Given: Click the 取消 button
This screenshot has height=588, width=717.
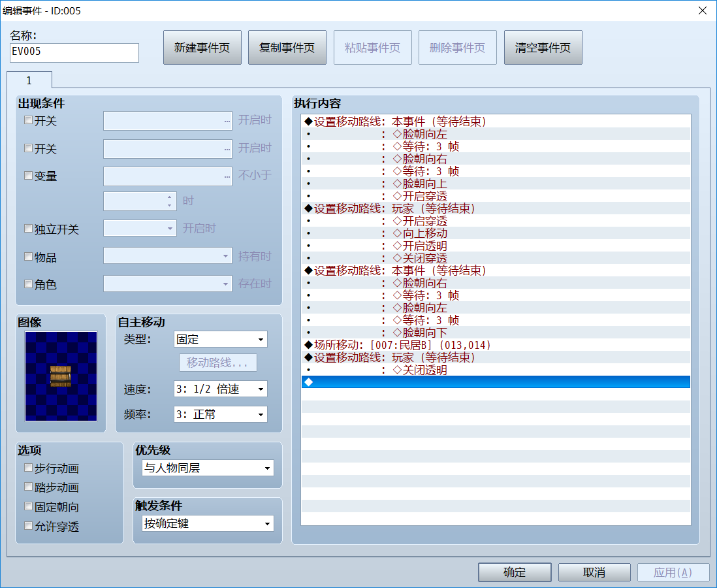Looking at the screenshot, I should [x=594, y=572].
